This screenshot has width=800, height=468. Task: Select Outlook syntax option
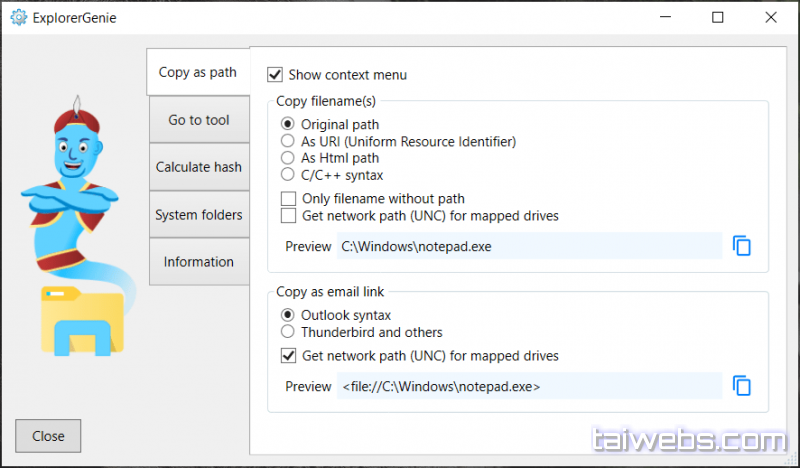(288, 315)
